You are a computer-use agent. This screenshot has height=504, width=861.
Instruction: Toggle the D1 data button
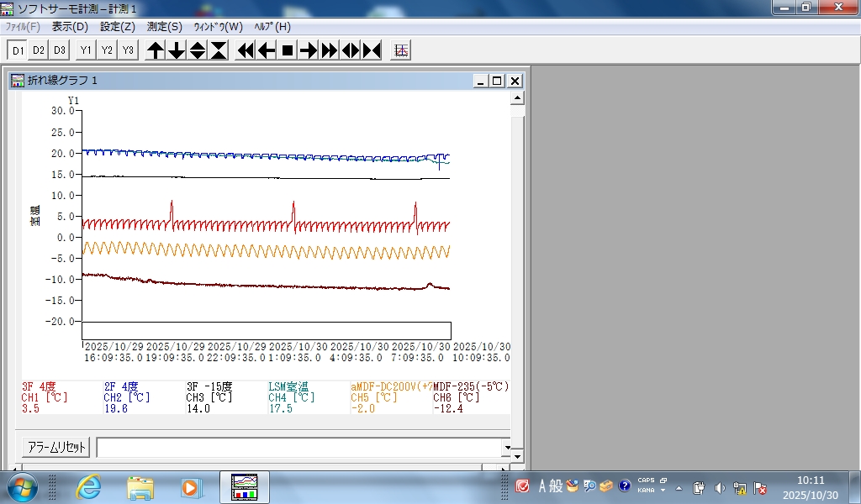point(18,50)
